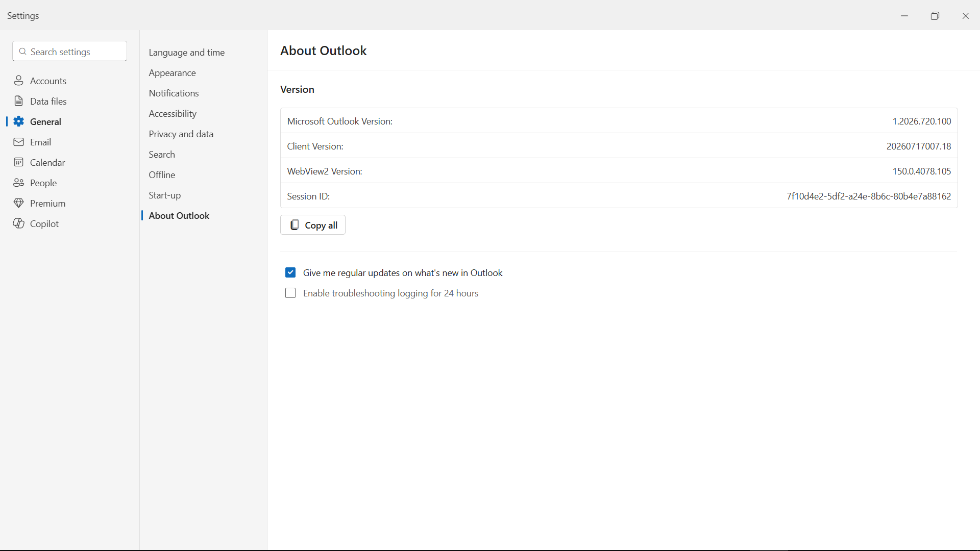Click the Copilot icon in sidebar
The height and width of the screenshot is (551, 980).
pos(19,223)
